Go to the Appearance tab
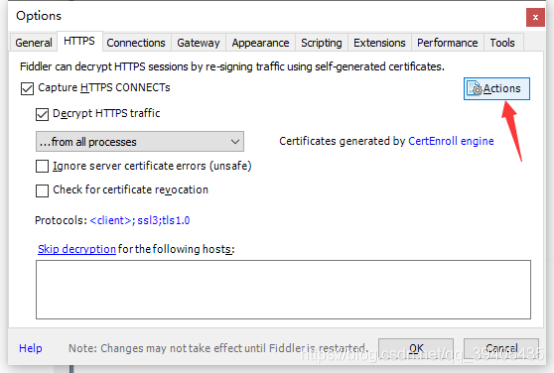Viewport: 554px width, 373px height. click(260, 43)
